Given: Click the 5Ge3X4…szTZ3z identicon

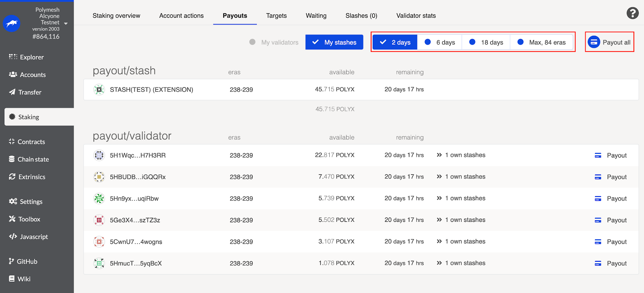Looking at the screenshot, I should tap(99, 220).
